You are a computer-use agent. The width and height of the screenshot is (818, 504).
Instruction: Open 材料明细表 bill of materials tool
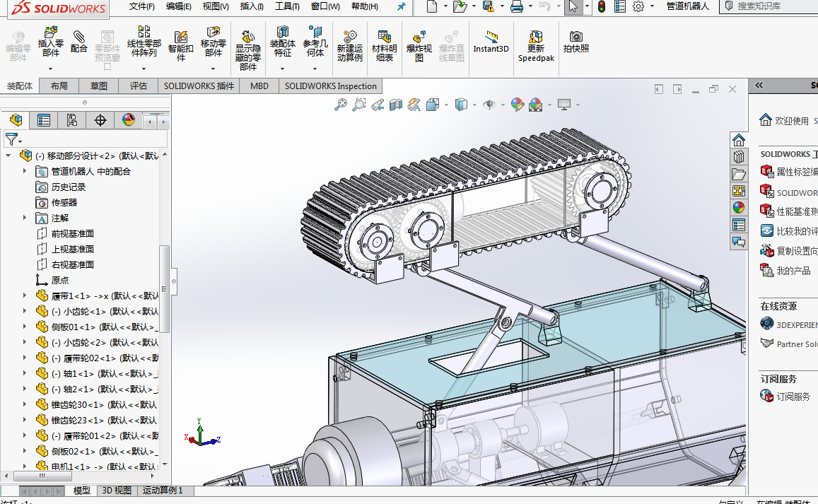click(385, 45)
